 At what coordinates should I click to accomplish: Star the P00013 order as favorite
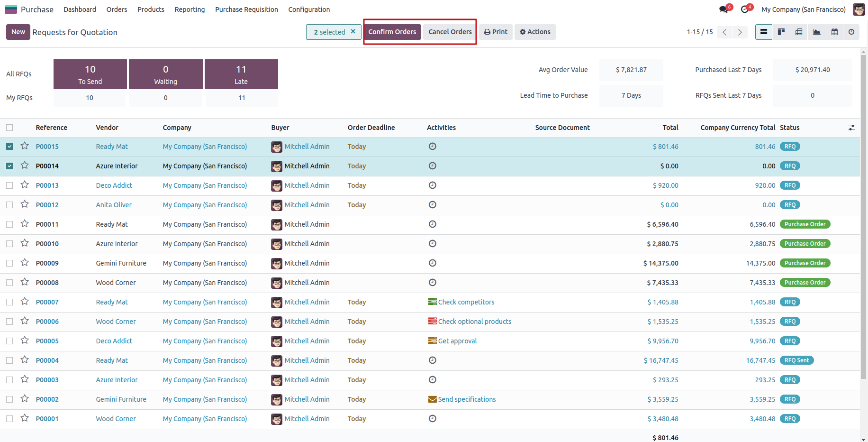[x=25, y=185]
